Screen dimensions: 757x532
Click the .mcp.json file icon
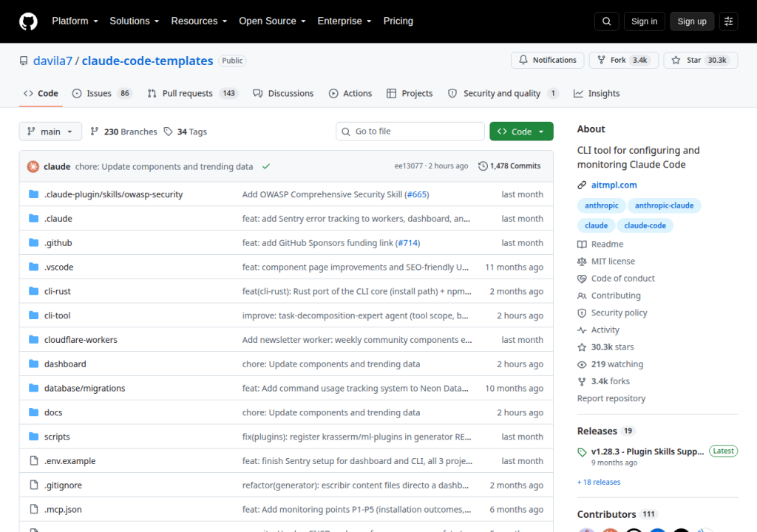pos(33,509)
